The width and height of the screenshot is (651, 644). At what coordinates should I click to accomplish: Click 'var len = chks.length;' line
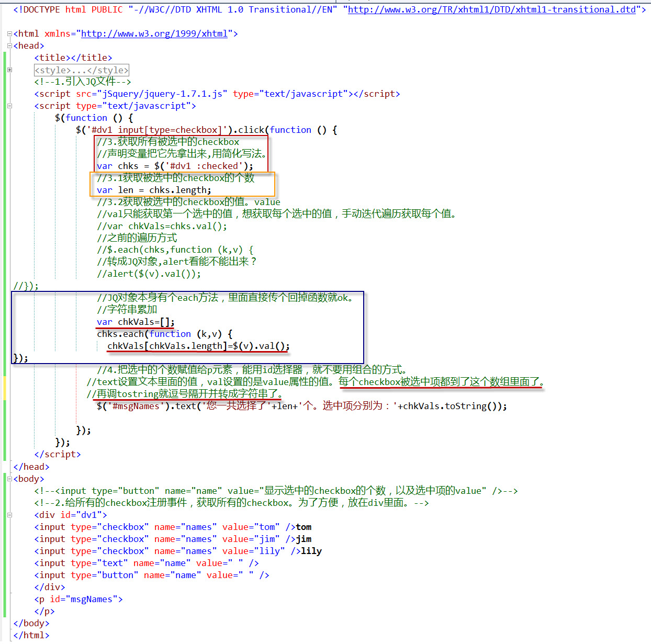154,190
